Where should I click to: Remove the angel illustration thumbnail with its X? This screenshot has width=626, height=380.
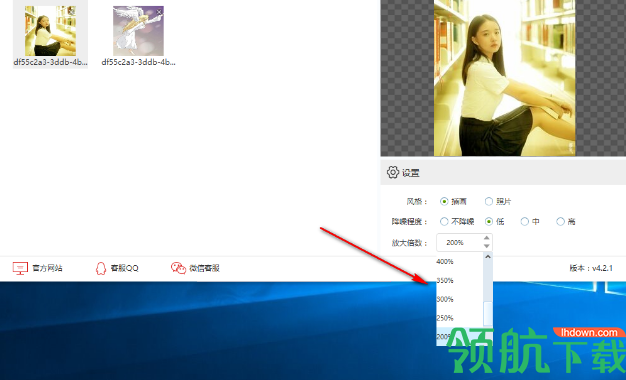(x=158, y=12)
